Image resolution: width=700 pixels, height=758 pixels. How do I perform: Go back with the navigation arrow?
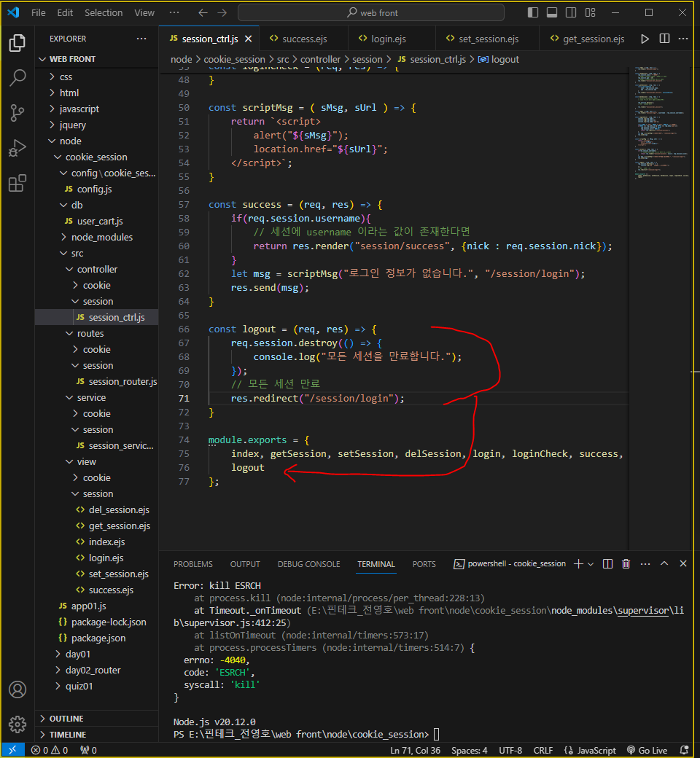coord(203,12)
